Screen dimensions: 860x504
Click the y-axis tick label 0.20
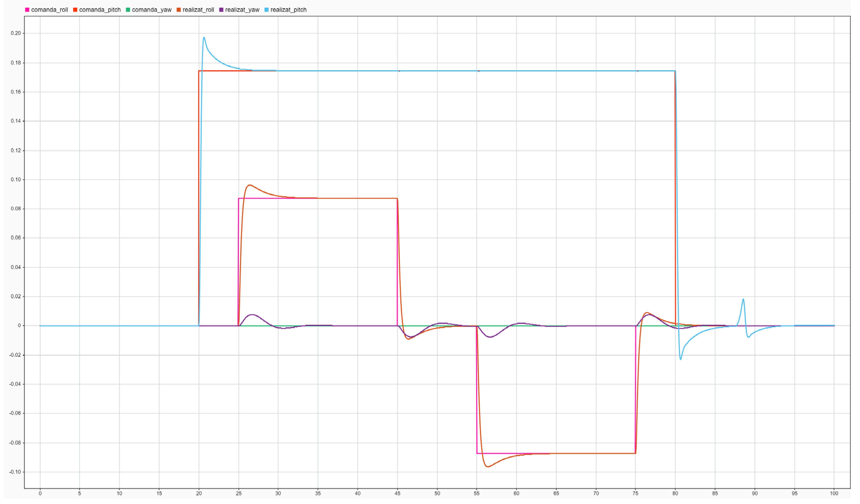click(16, 34)
